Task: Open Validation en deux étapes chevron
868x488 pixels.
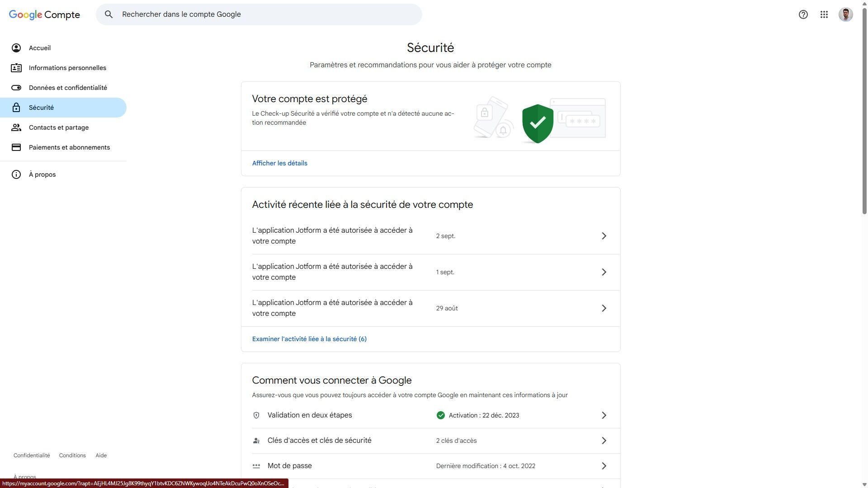Action: click(x=604, y=415)
